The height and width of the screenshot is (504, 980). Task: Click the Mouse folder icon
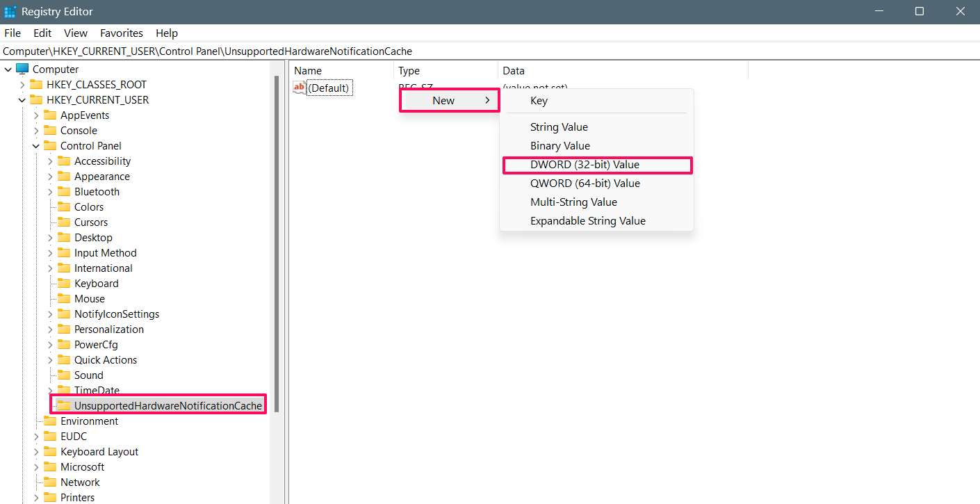pos(64,298)
